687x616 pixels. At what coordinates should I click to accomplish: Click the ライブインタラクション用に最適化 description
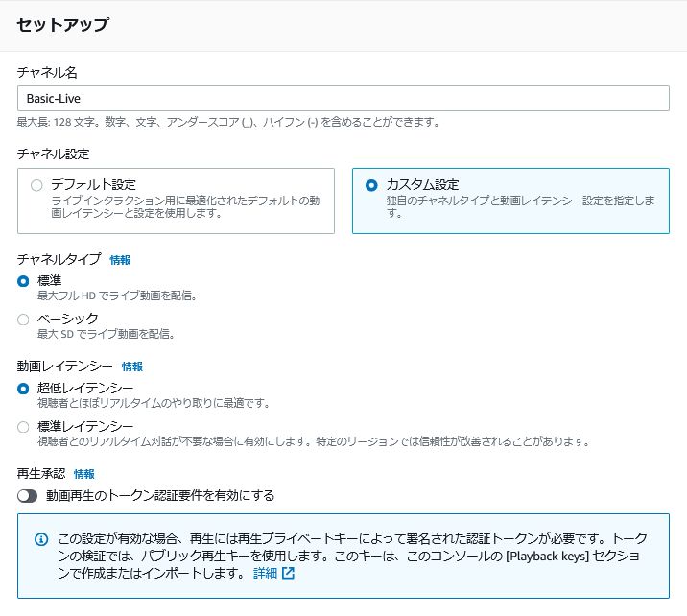click(186, 206)
